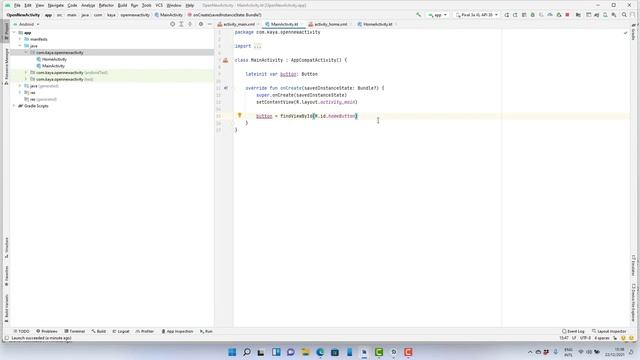Open the Build menu
640x360 pixels.
point(122,5)
